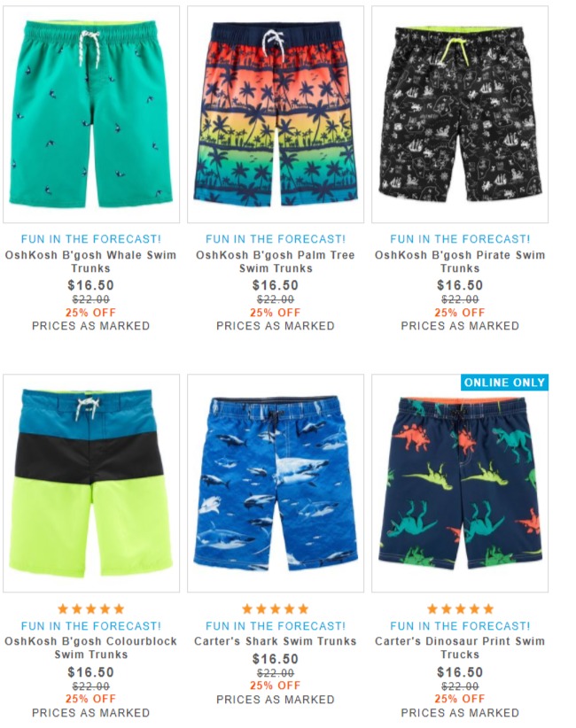The width and height of the screenshot is (576, 728).
Task: Click star rating of Colourblock Swim Trunks
Action: pyautogui.click(x=91, y=608)
